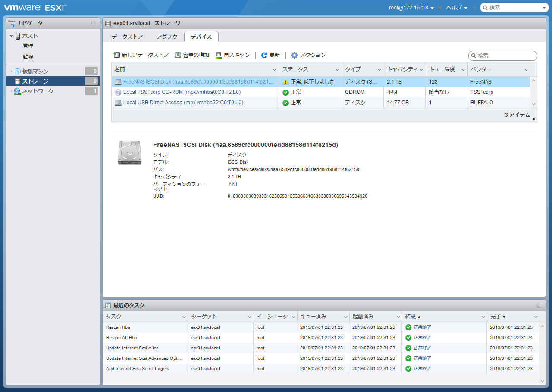The image size is (552, 392).
Task: Click the Rescan icon in toolbar
Action: point(219,55)
